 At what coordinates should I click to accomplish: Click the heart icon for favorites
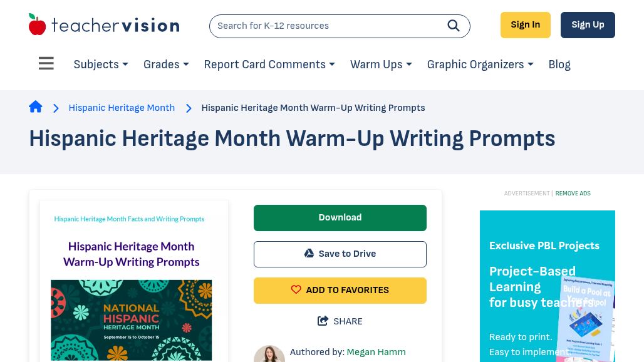pos(296,290)
